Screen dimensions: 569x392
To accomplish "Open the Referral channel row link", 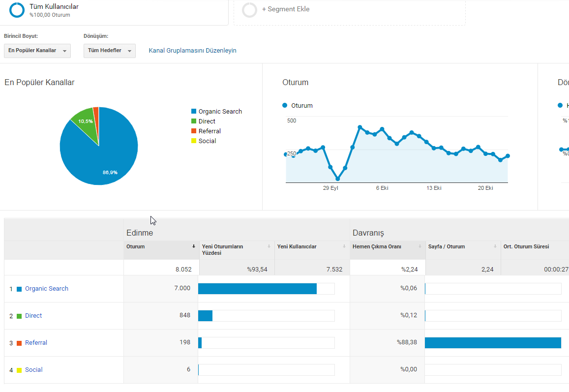I will pos(36,343).
